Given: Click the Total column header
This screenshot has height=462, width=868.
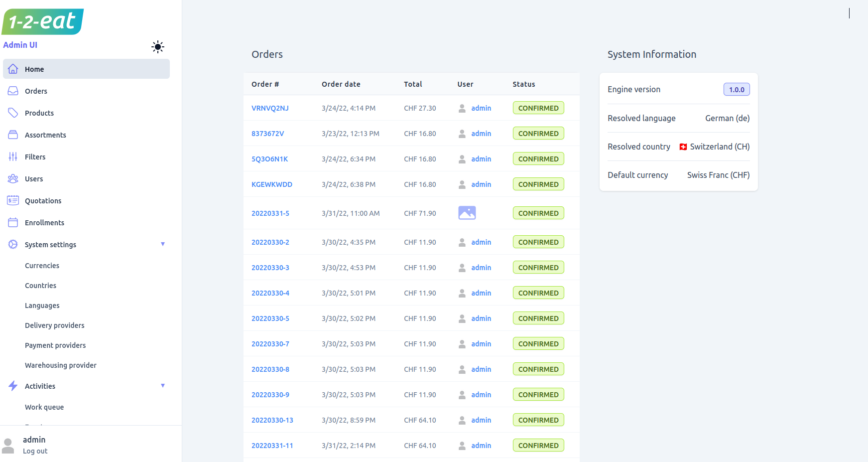Looking at the screenshot, I should (413, 84).
